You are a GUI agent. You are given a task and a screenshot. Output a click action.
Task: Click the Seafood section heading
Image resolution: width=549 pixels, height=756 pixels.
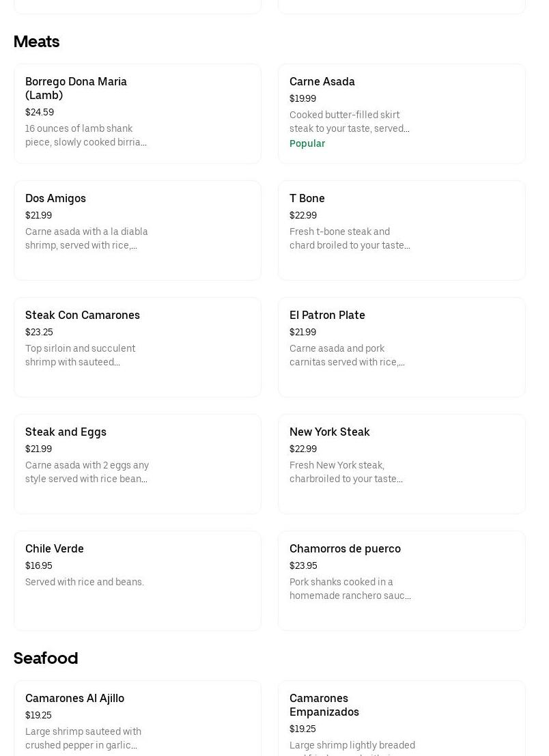[x=46, y=658]
